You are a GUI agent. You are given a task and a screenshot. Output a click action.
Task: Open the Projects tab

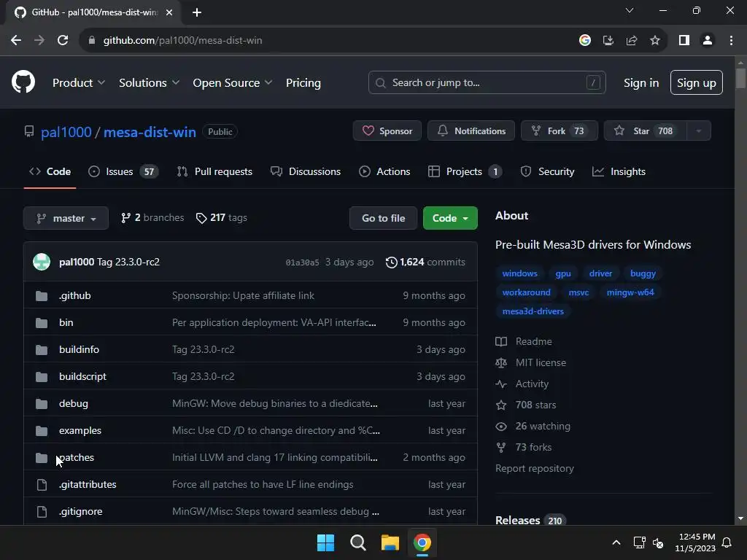(x=465, y=171)
